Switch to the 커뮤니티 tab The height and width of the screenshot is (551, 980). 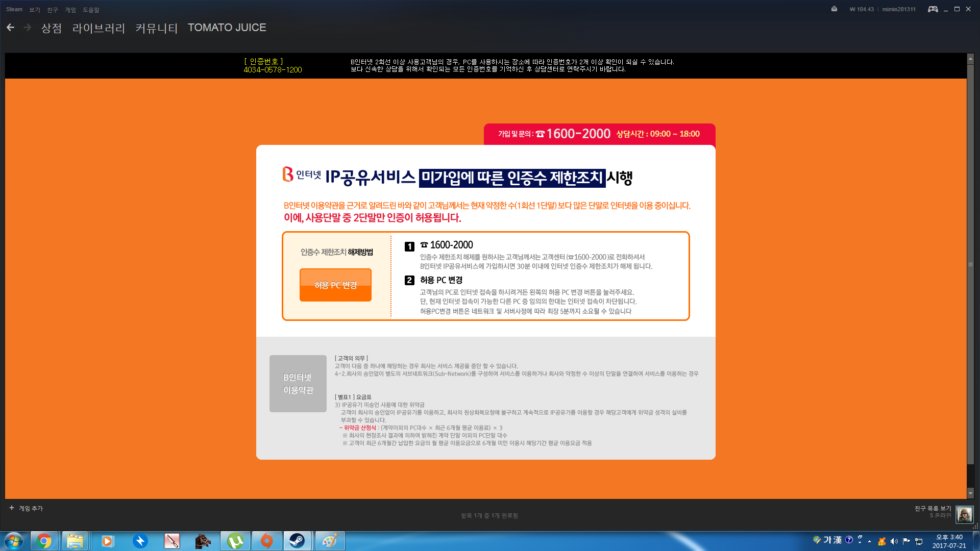[156, 28]
